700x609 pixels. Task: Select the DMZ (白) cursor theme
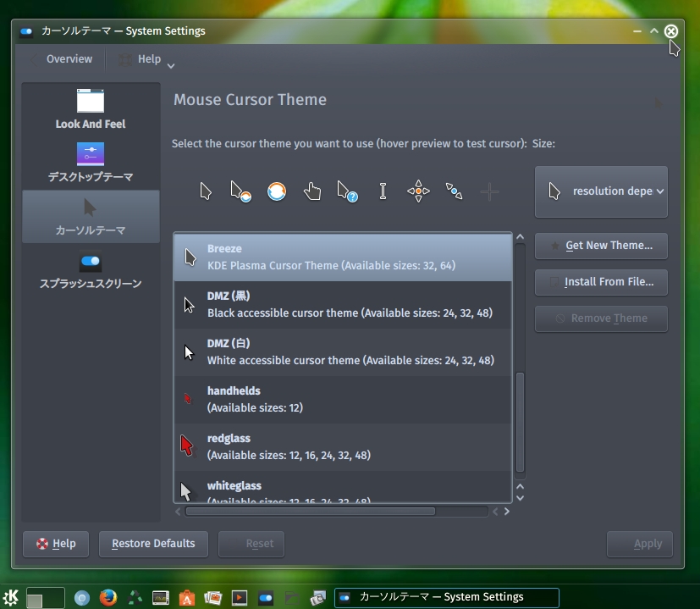tap(343, 352)
